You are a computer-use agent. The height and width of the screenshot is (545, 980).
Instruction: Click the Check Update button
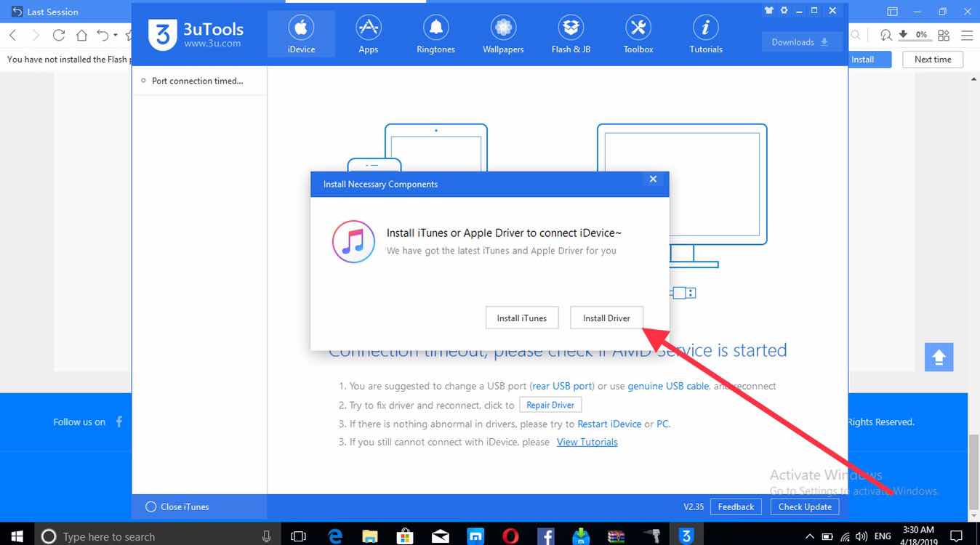pyautogui.click(x=805, y=506)
